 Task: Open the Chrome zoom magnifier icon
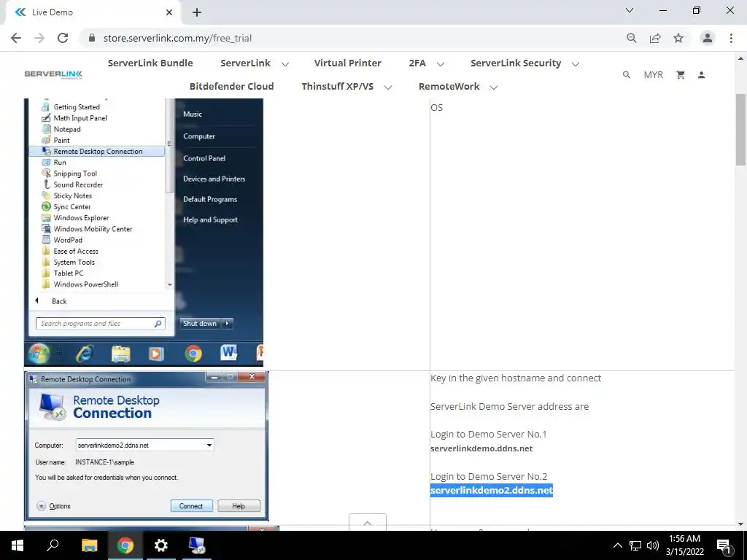pos(632,38)
